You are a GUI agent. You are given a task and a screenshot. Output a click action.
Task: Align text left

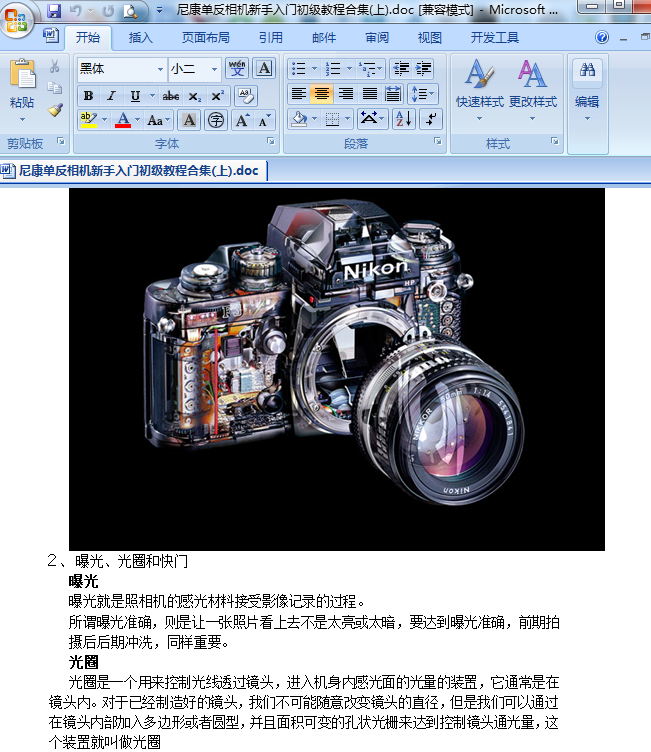pyautogui.click(x=299, y=94)
